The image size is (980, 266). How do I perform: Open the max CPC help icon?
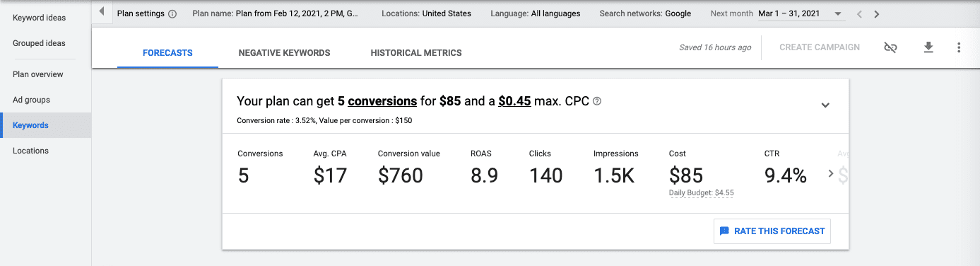(x=597, y=101)
